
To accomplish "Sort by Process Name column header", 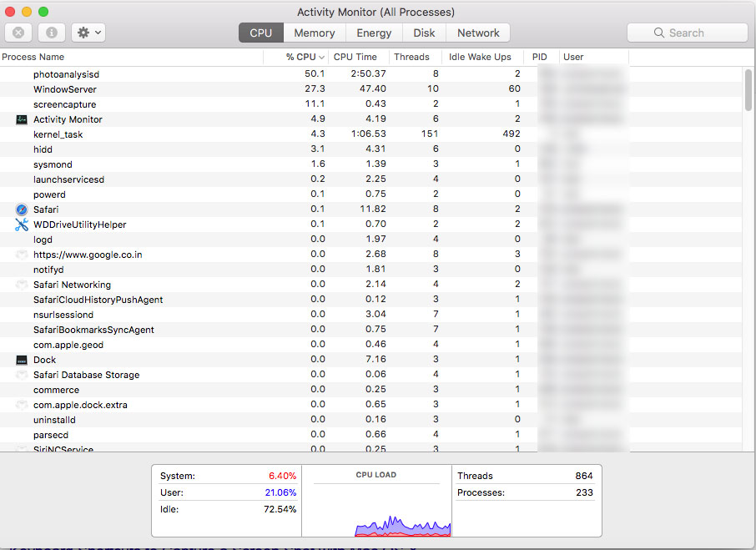I will pyautogui.click(x=132, y=57).
